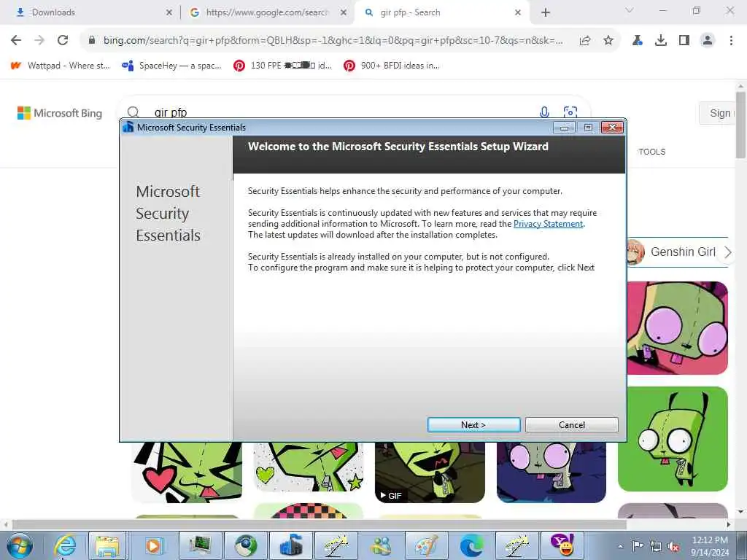Click the chevron next to Genshin Girl

click(727, 252)
